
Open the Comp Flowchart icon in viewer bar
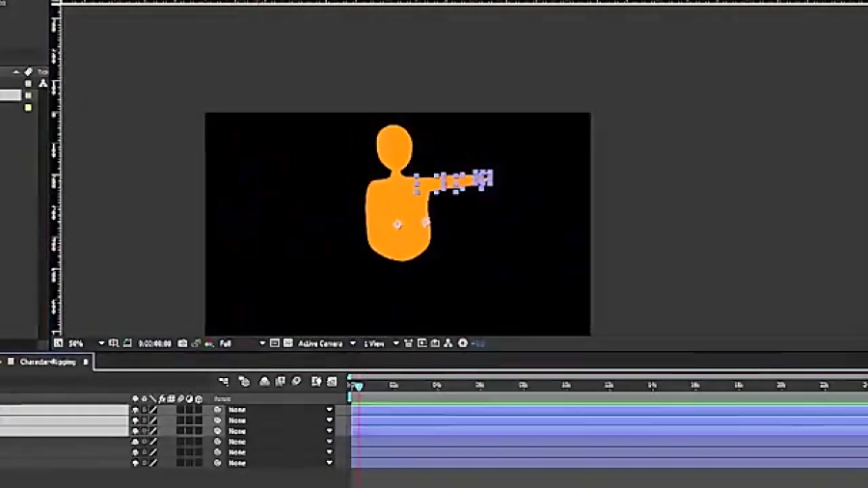click(x=448, y=343)
